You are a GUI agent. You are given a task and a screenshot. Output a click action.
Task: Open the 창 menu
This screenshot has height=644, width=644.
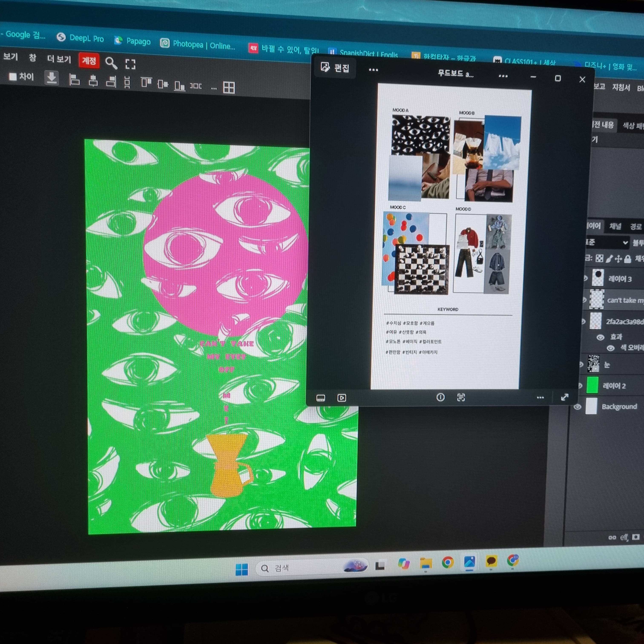(32, 58)
